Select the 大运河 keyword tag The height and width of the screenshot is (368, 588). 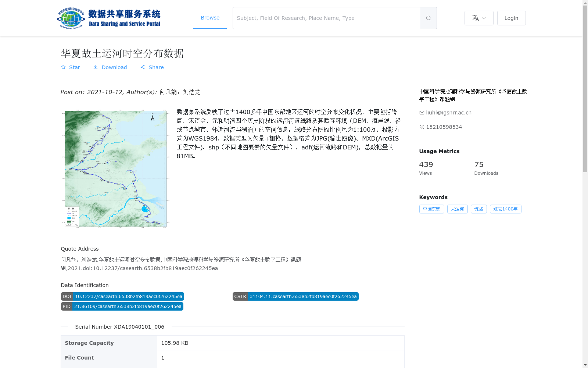pyautogui.click(x=457, y=209)
